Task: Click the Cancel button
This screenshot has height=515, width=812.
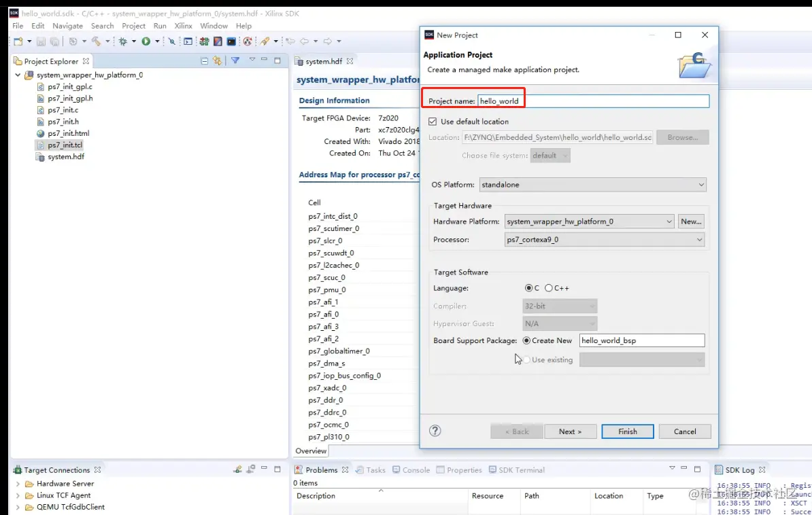Action: point(685,431)
